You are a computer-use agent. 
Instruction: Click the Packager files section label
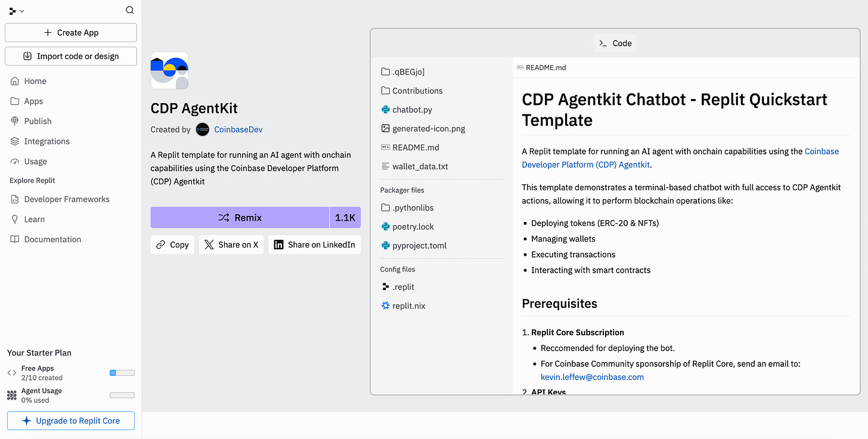(x=402, y=190)
